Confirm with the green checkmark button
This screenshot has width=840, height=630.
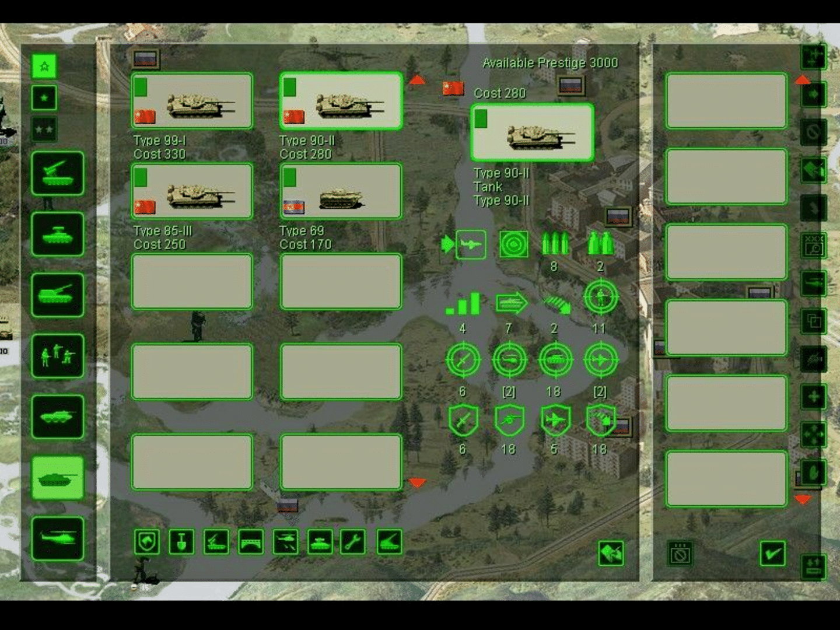click(772, 553)
